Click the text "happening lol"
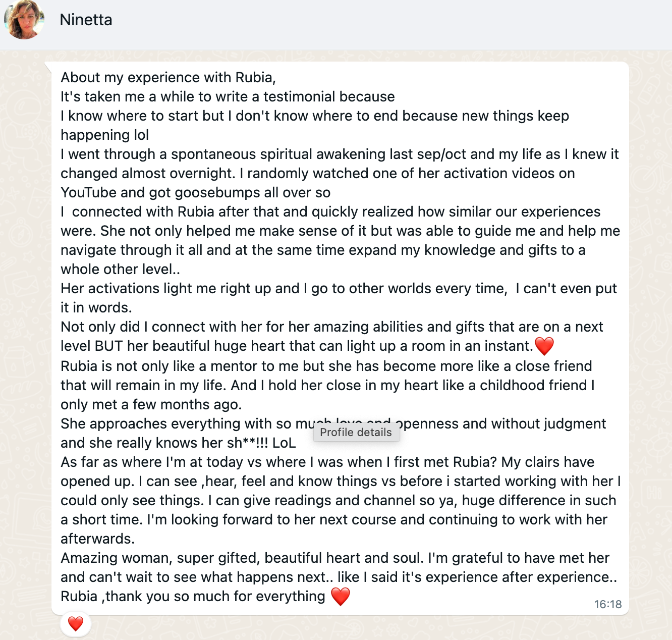Image resolution: width=672 pixels, height=640 pixels. (104, 135)
